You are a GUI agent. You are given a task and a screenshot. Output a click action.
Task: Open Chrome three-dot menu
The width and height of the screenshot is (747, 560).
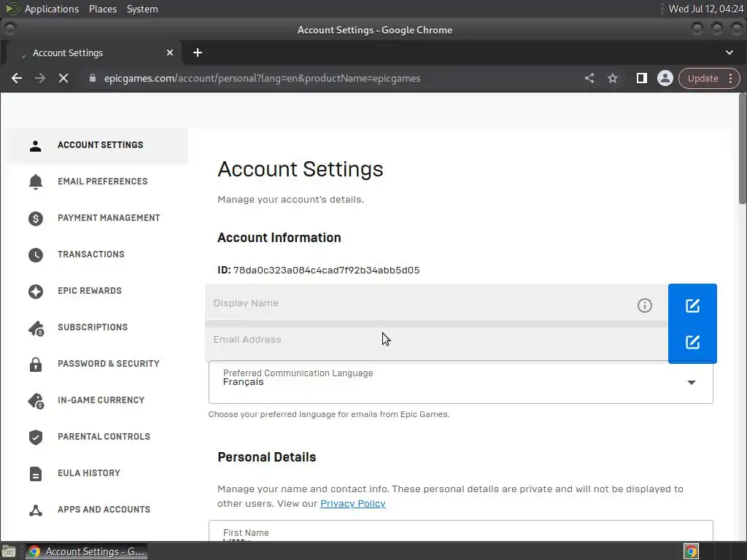730,79
